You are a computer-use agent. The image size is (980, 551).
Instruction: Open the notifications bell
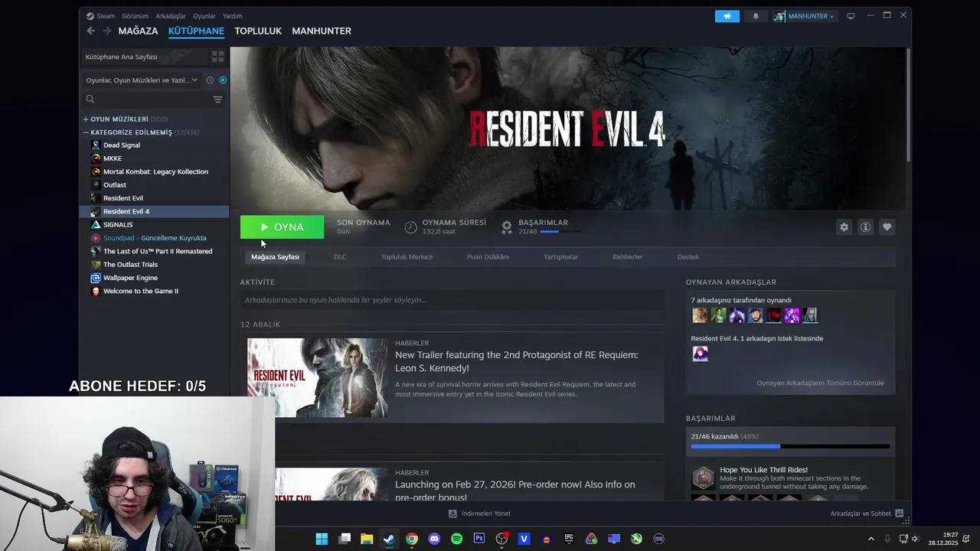click(x=756, y=16)
